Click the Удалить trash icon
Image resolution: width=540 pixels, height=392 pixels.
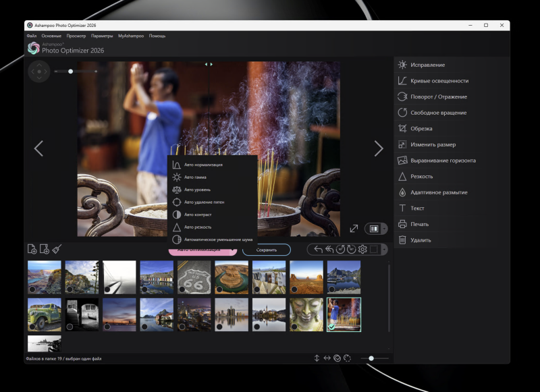click(x=402, y=240)
